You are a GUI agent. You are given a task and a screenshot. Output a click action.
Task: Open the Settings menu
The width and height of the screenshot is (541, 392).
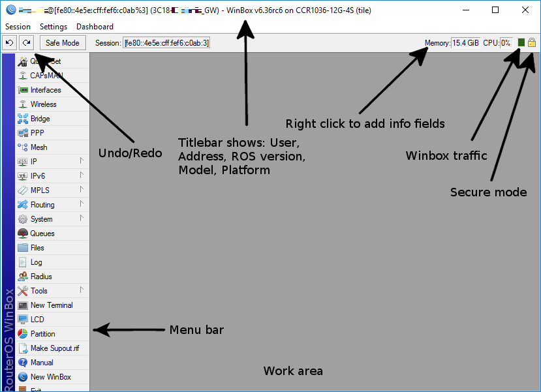pos(54,27)
